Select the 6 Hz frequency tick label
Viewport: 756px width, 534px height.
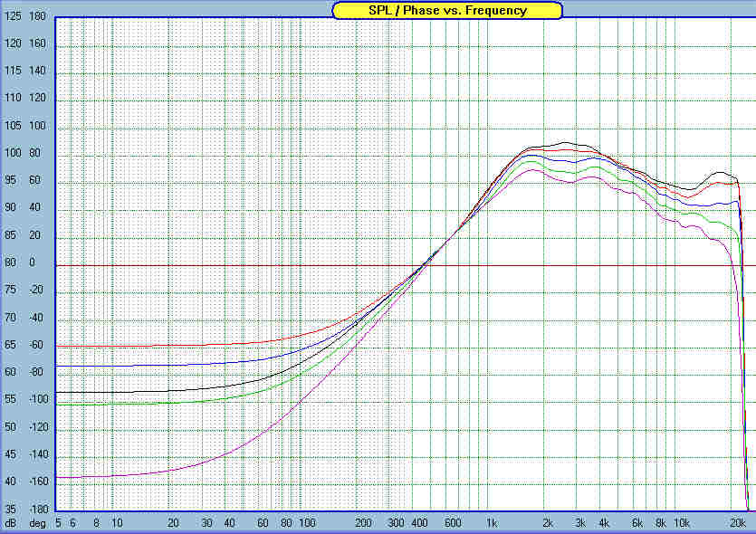pyautogui.click(x=72, y=523)
